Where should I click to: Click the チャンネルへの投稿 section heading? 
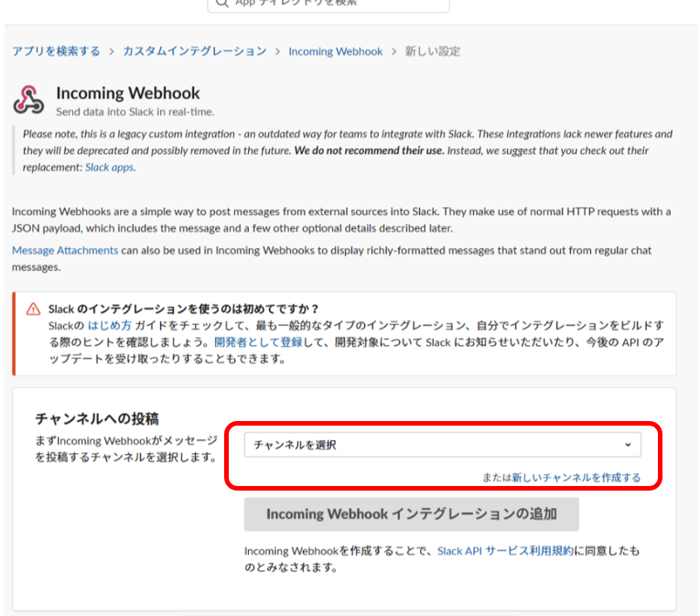coord(97,418)
